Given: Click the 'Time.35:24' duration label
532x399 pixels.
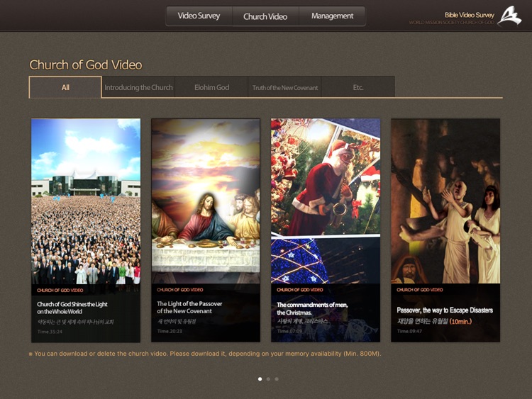Looking at the screenshot, I should click(x=50, y=332).
